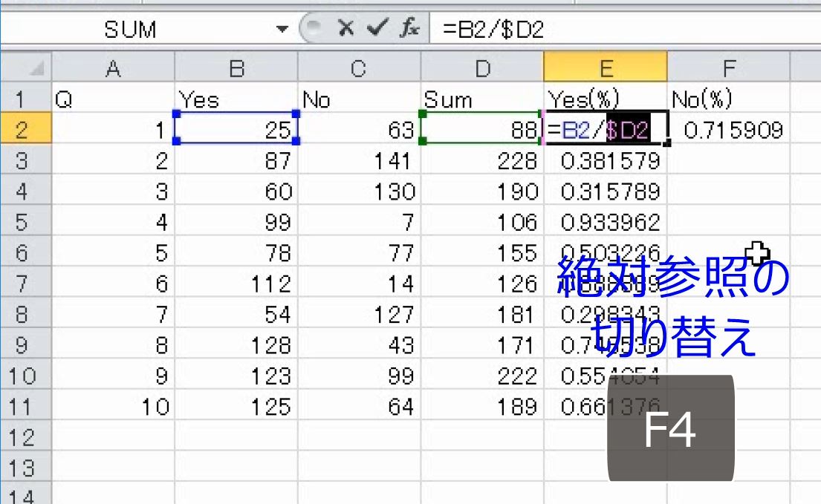Click cell E3 showing 0.381579

[x=606, y=159]
